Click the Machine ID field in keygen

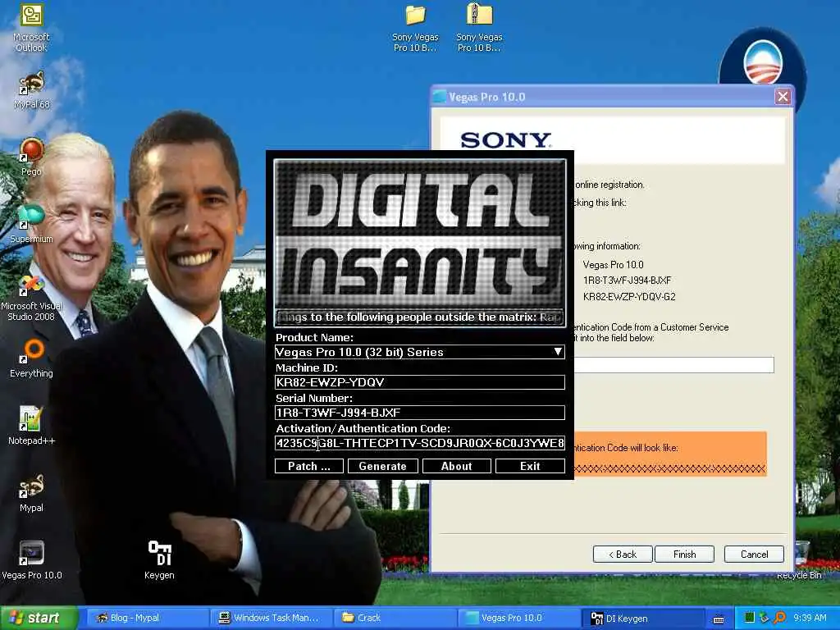click(419, 382)
